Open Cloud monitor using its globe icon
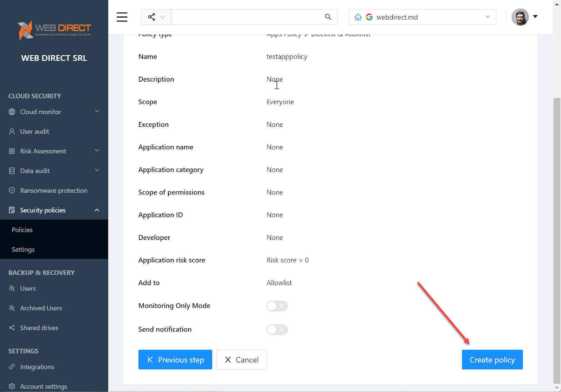This screenshot has height=392, width=561. (x=12, y=112)
